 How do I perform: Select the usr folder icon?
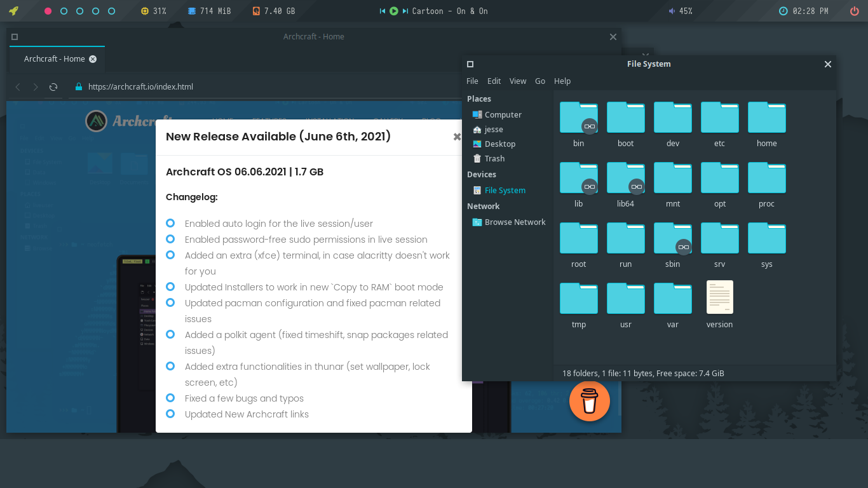626,299
